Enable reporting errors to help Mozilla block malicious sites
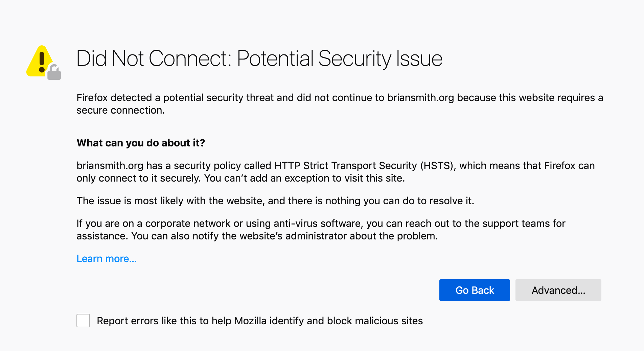Viewport: 644px width, 351px height. (x=83, y=321)
